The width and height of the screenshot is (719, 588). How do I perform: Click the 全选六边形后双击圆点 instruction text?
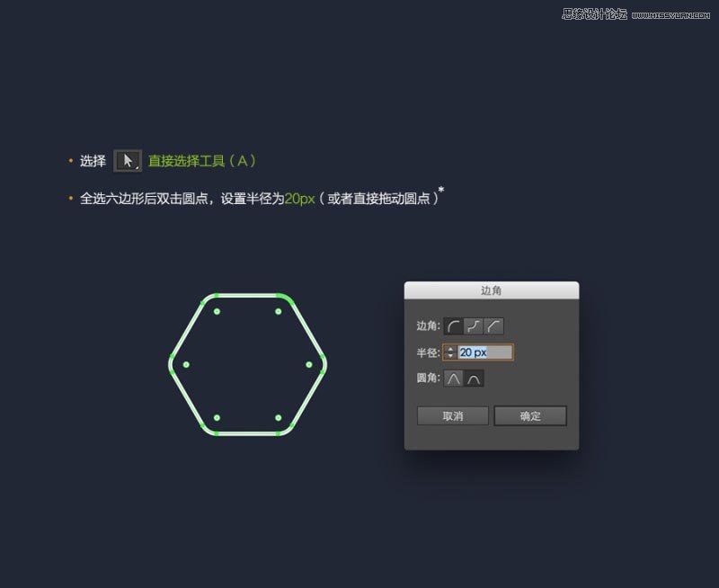click(x=144, y=199)
